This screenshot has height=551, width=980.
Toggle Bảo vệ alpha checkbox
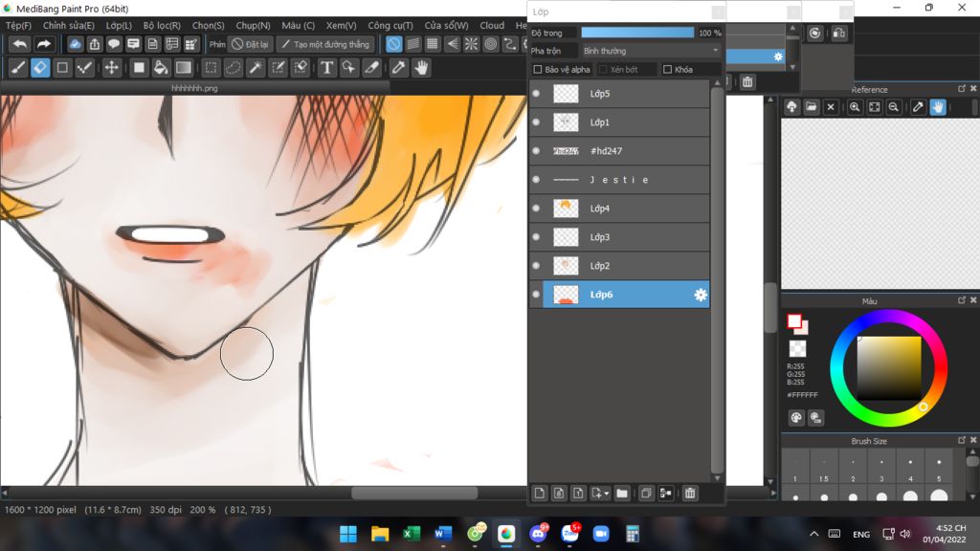[x=538, y=69]
